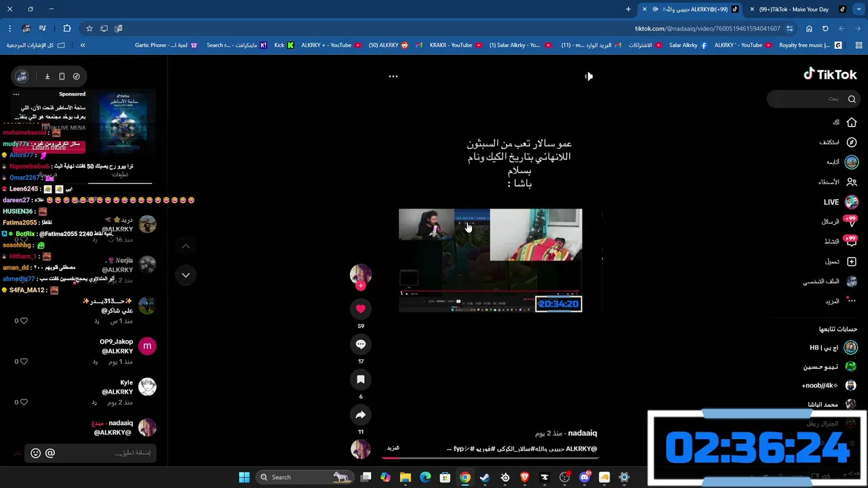This screenshot has width=868, height=488.
Task: Open the OP9_Jakop commenter avatar
Action: click(x=147, y=346)
